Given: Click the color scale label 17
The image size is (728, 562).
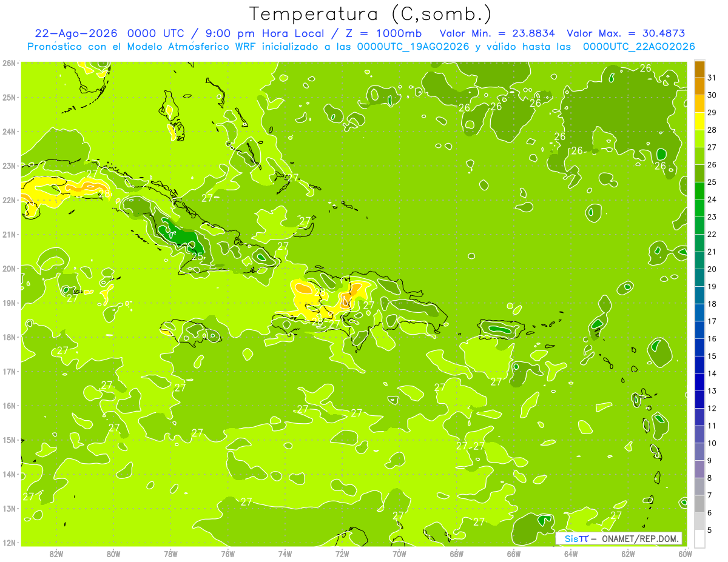Looking at the screenshot, I should point(712,321).
